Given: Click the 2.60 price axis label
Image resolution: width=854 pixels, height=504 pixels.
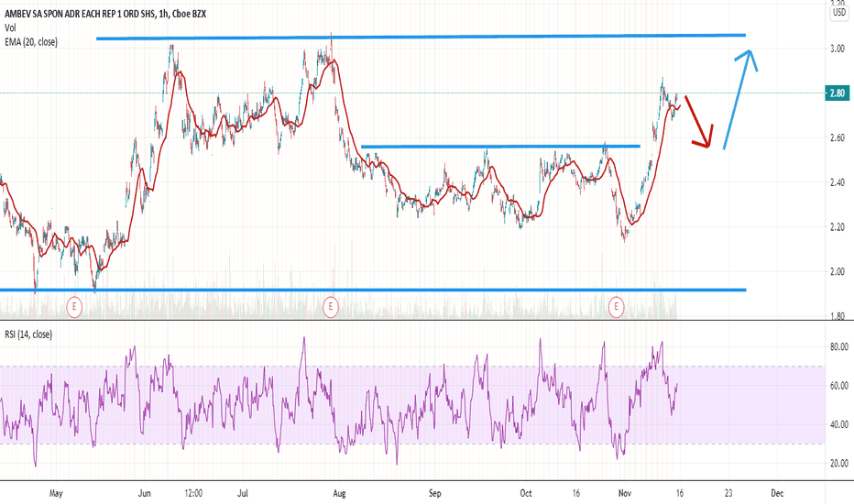Looking at the screenshot, I should (838, 137).
